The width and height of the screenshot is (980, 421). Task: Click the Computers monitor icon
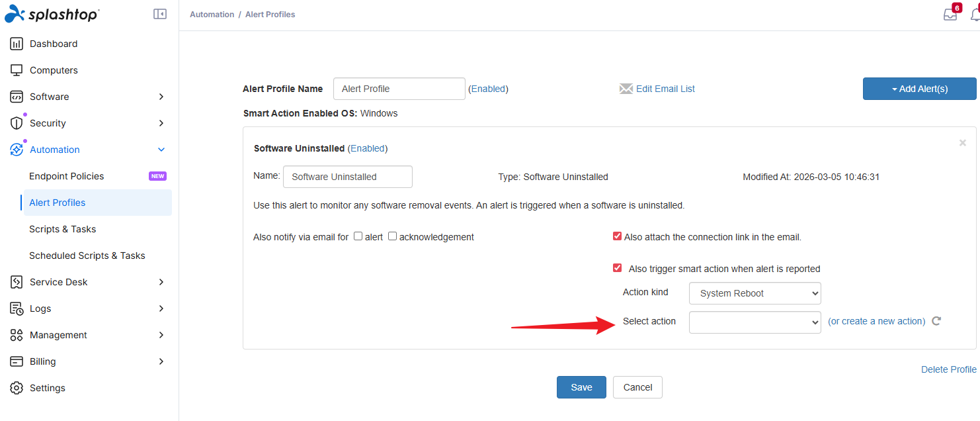tap(17, 70)
